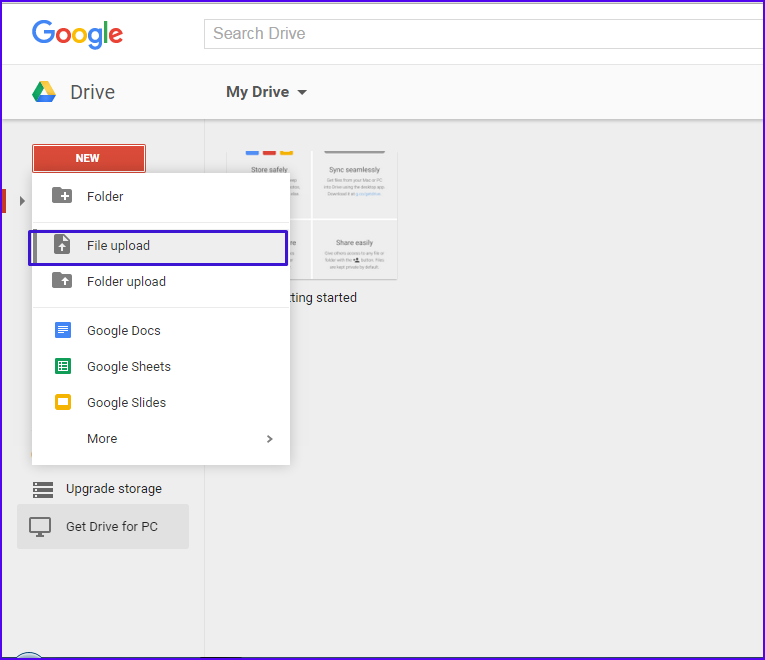Expand the sidebar tree arrow

tap(22, 200)
